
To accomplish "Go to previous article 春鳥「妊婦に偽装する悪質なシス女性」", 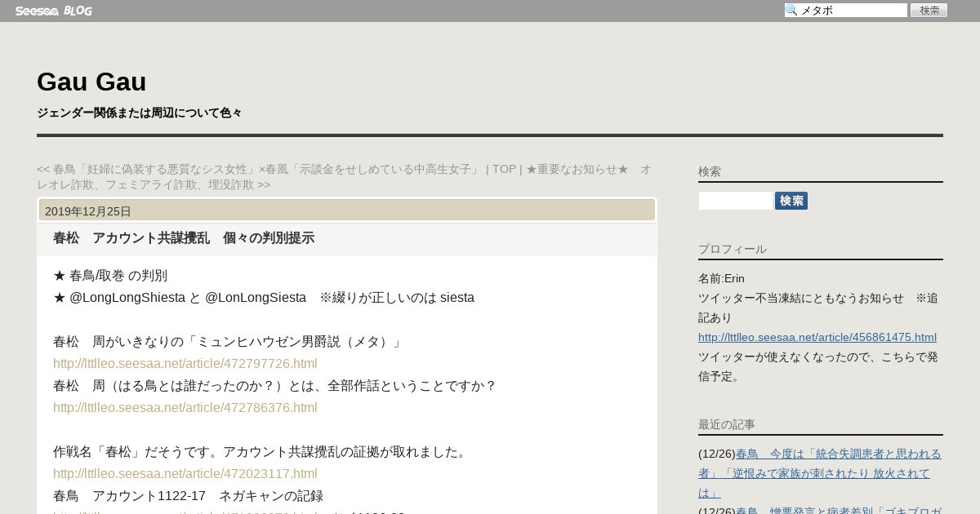I will point(258,169).
